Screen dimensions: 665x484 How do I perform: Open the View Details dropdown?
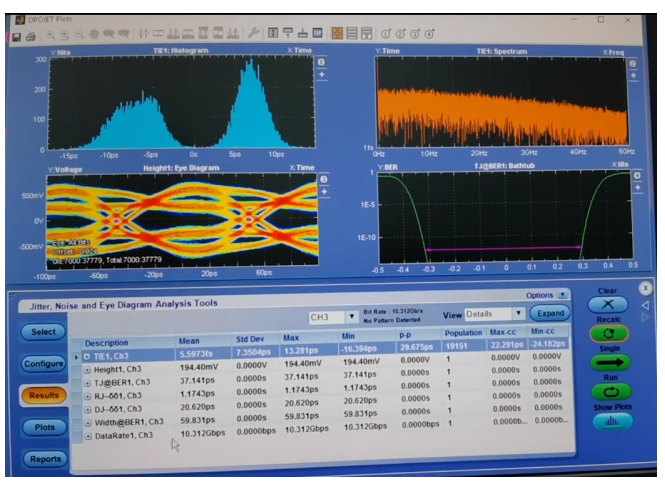point(518,314)
